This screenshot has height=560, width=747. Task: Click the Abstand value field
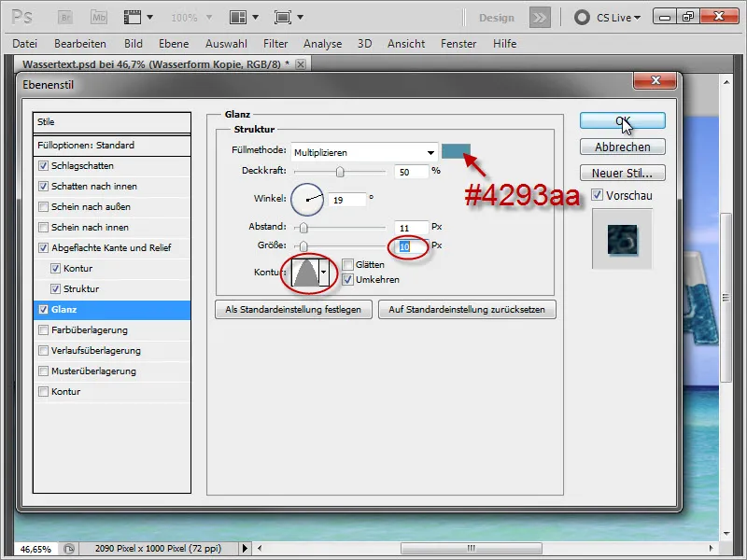coord(411,228)
